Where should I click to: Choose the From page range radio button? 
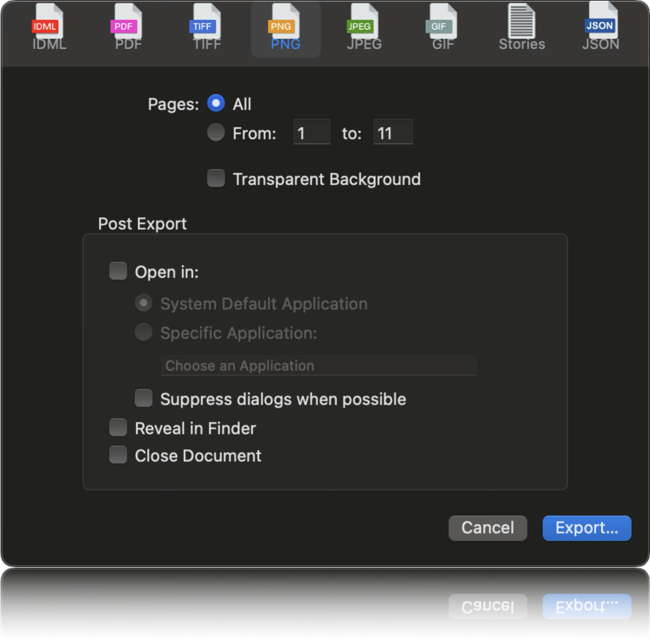pyautogui.click(x=216, y=133)
